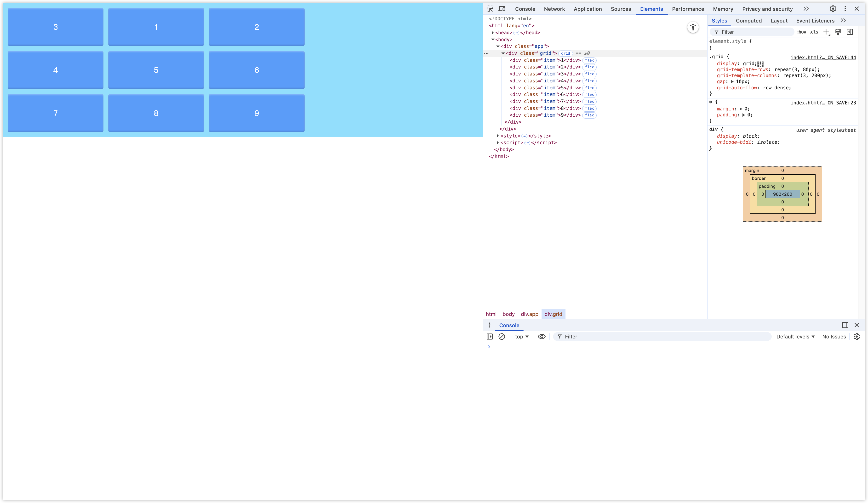
Task: Toggle the computed styles sidebar icon
Action: click(x=850, y=32)
